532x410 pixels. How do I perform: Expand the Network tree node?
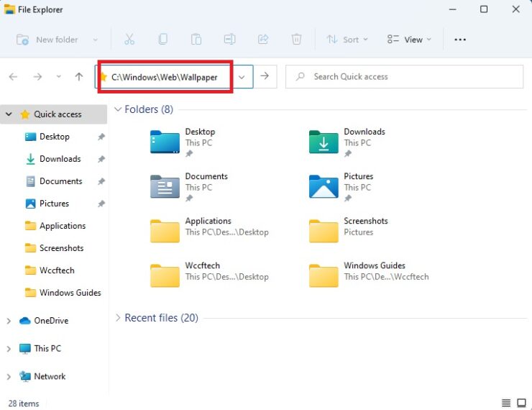click(x=9, y=376)
